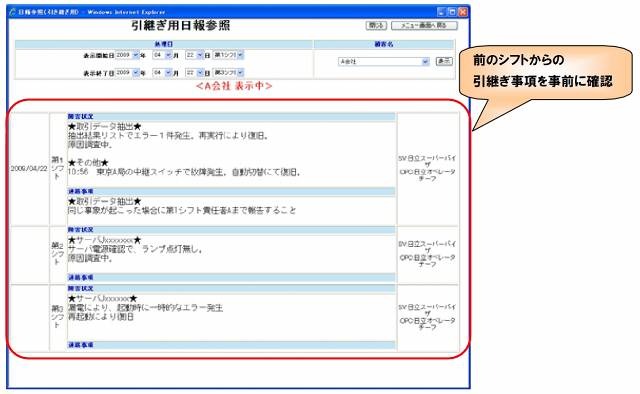Open the 表示終了日 shift dropdown 第3シフト
Image resolution: width=640 pixels, height=394 pixels.
coord(228,72)
